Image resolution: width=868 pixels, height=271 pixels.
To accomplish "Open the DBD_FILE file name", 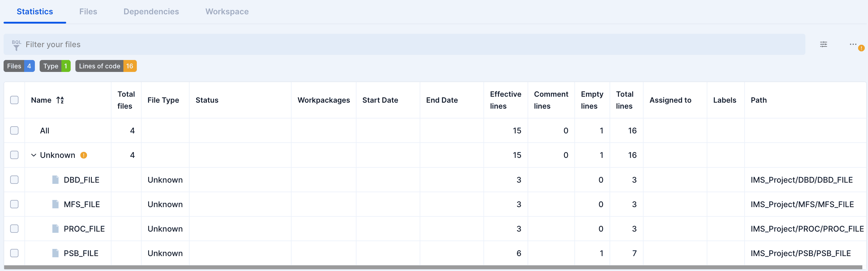I will 82,180.
